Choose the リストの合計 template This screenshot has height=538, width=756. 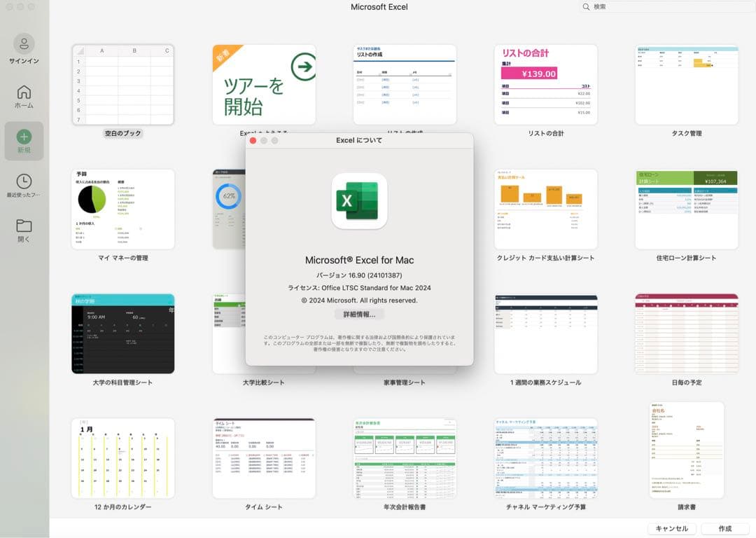[x=546, y=85]
